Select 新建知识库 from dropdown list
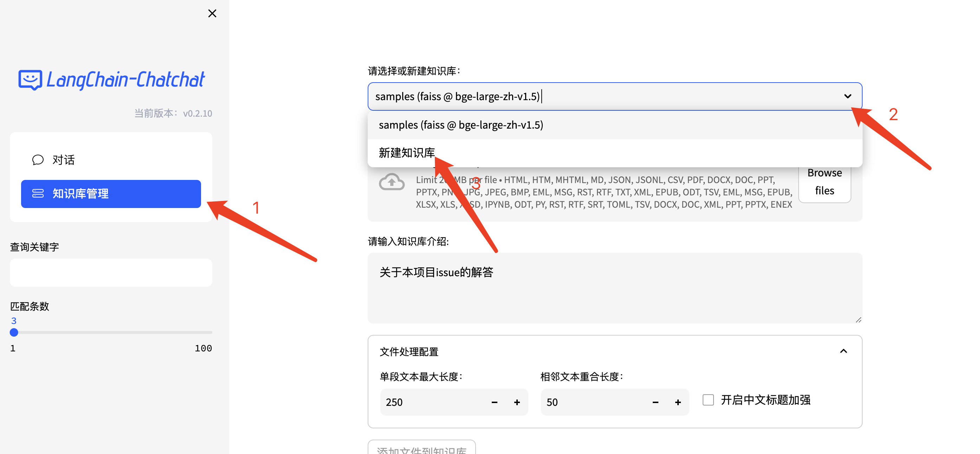The width and height of the screenshot is (980, 454). 407,153
